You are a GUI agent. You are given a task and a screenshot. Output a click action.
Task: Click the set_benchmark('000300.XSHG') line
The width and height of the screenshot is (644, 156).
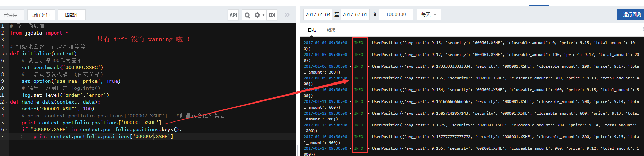click(x=62, y=67)
